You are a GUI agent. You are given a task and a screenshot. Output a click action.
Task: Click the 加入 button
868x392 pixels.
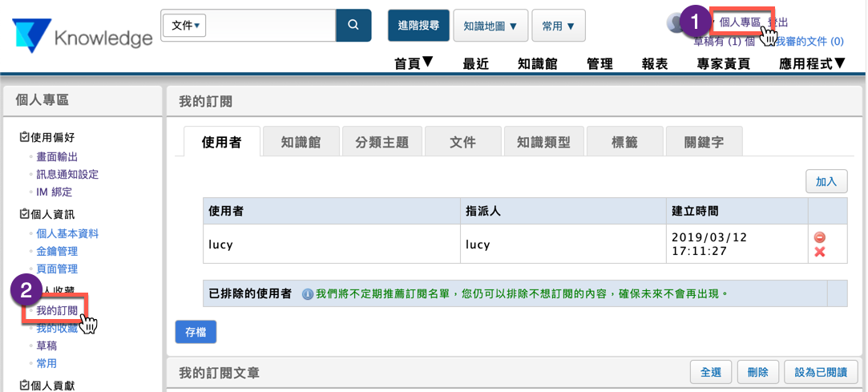[826, 182]
